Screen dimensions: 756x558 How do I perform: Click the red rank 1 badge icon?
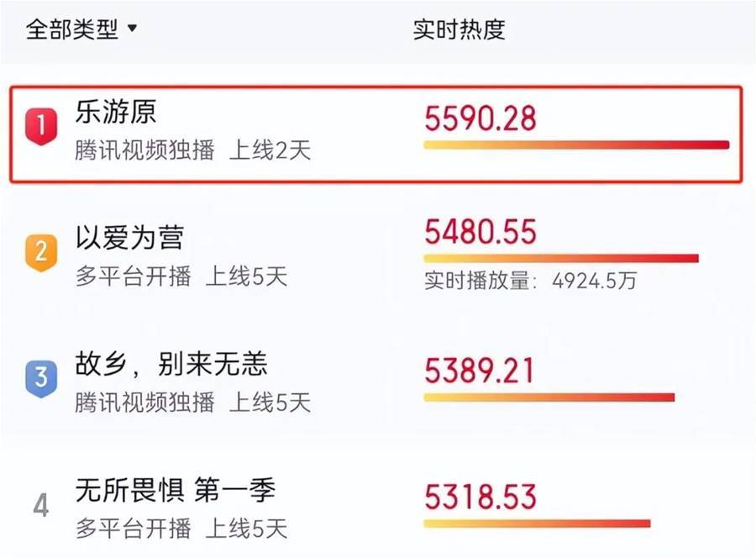tap(41, 126)
